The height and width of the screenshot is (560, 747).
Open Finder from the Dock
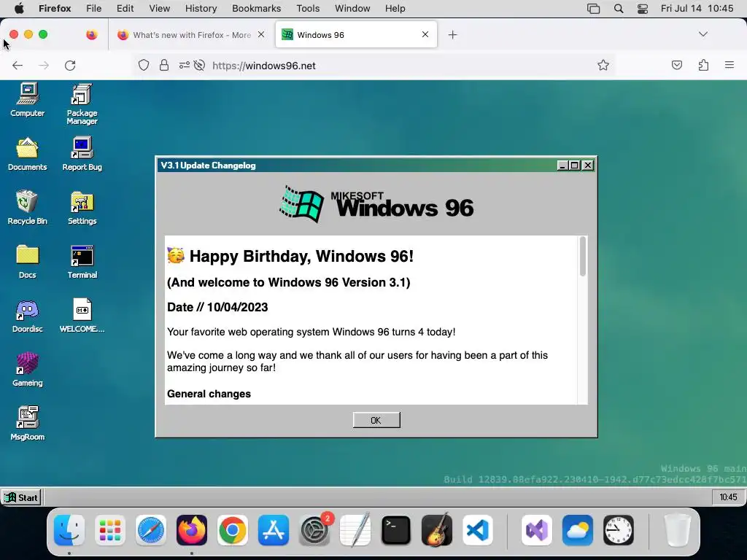pyautogui.click(x=69, y=530)
